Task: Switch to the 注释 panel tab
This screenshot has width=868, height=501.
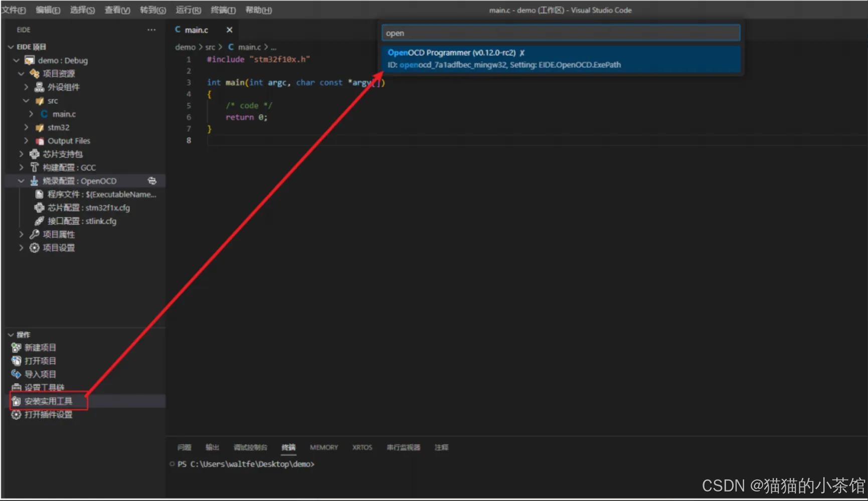Action: [441, 447]
